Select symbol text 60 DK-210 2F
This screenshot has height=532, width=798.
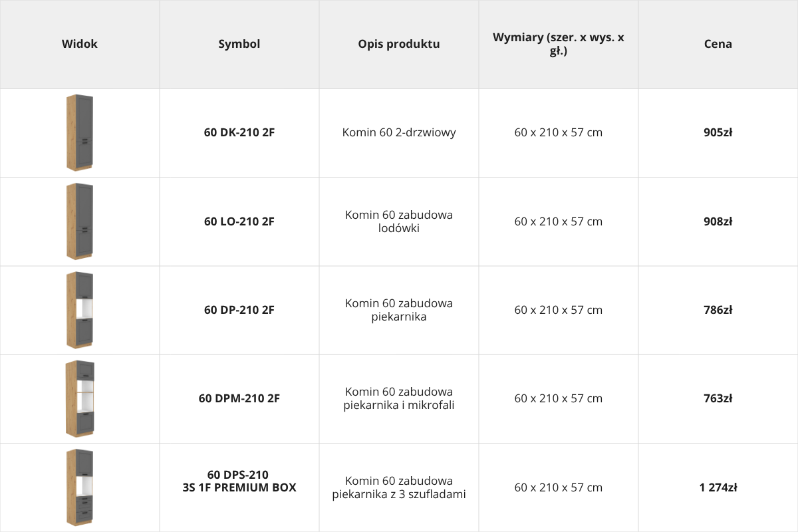pyautogui.click(x=239, y=132)
